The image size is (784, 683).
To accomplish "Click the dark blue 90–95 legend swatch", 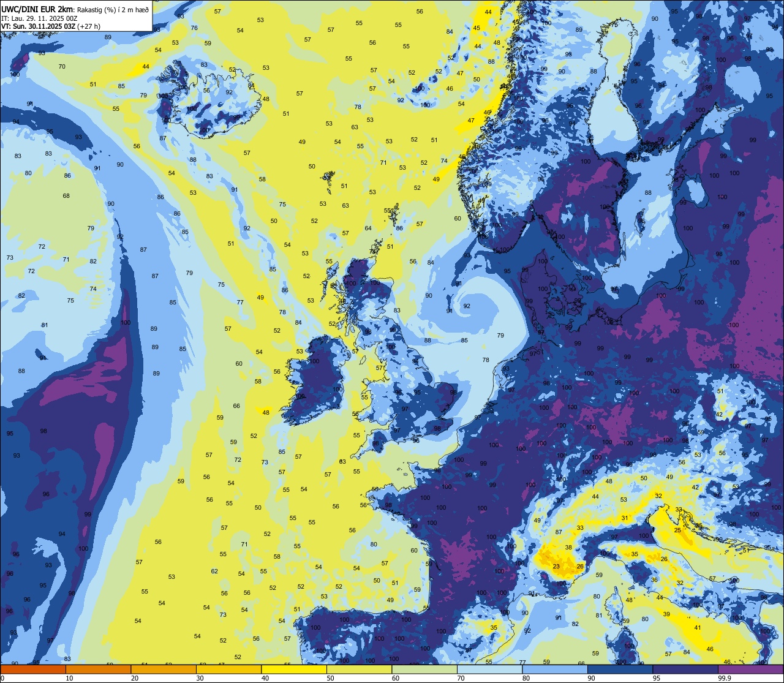I will coord(620,669).
